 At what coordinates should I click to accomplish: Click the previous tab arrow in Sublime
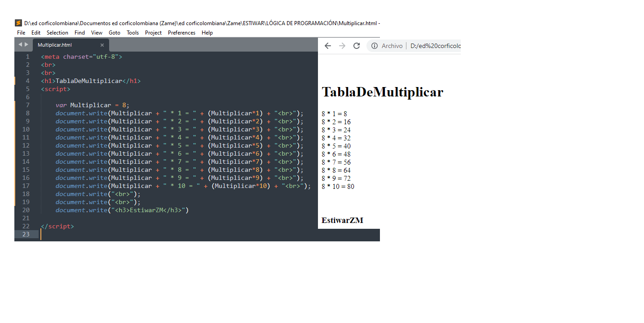[x=20, y=44]
